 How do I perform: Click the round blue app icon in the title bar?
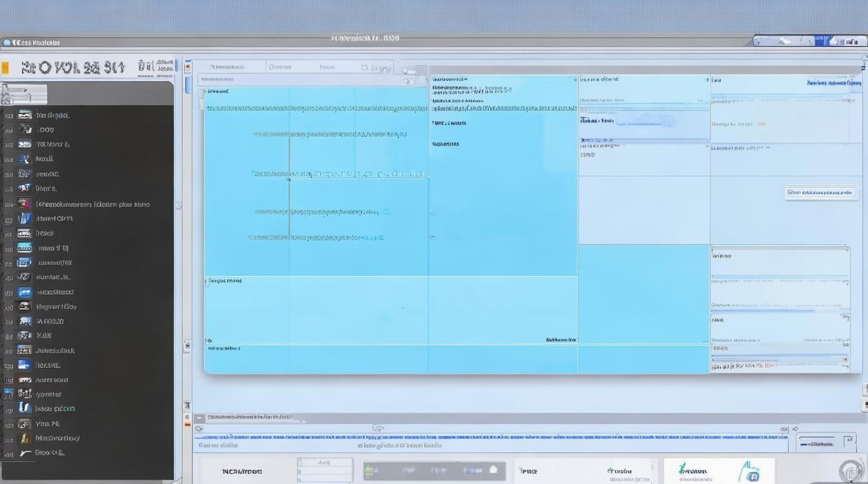click(6, 43)
